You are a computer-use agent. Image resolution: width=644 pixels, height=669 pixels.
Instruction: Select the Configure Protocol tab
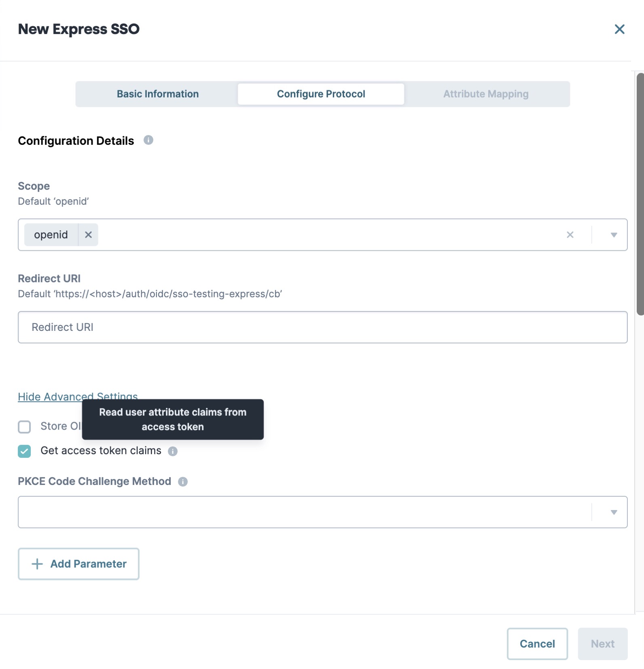321,94
